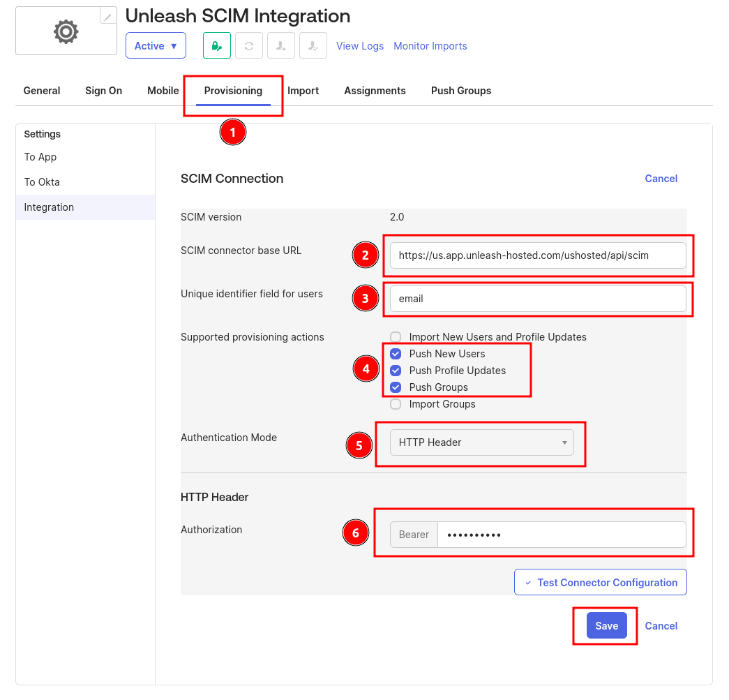Enable the Import Groups checkbox

coord(396,404)
